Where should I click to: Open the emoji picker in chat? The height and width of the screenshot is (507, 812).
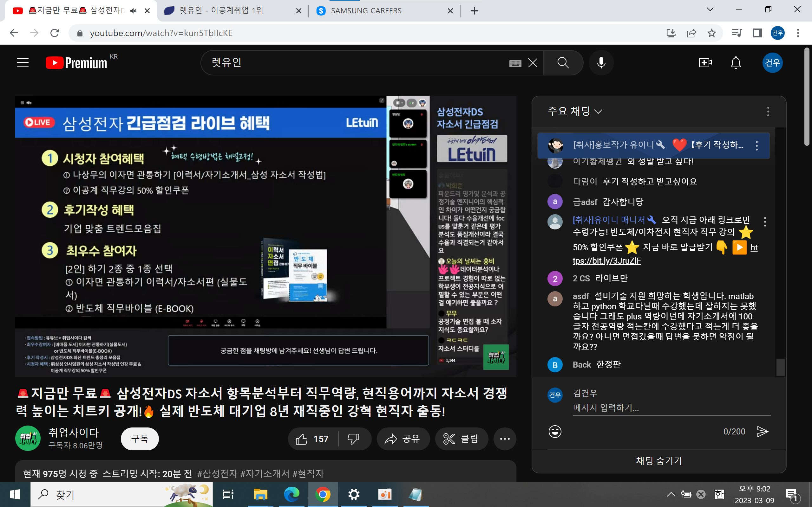[555, 432]
